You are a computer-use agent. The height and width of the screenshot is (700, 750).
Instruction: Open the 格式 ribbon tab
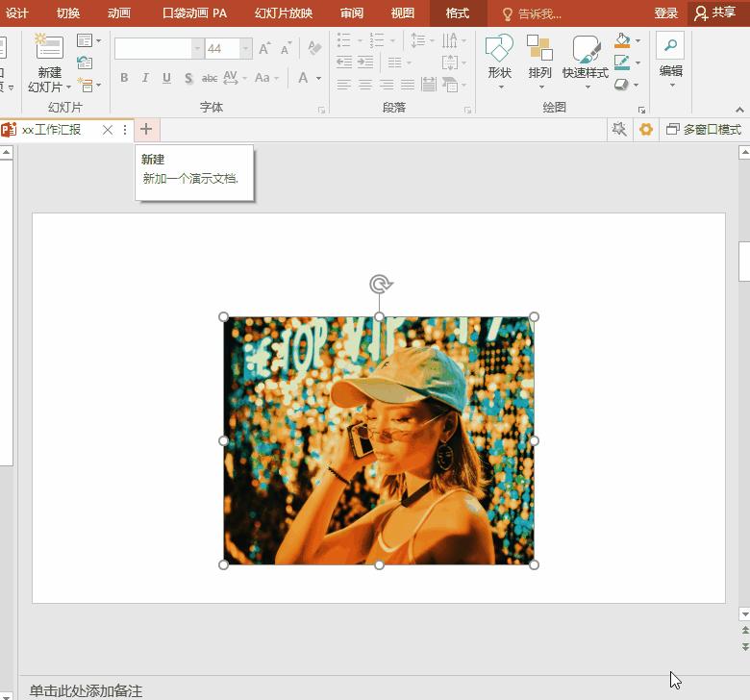point(458,12)
